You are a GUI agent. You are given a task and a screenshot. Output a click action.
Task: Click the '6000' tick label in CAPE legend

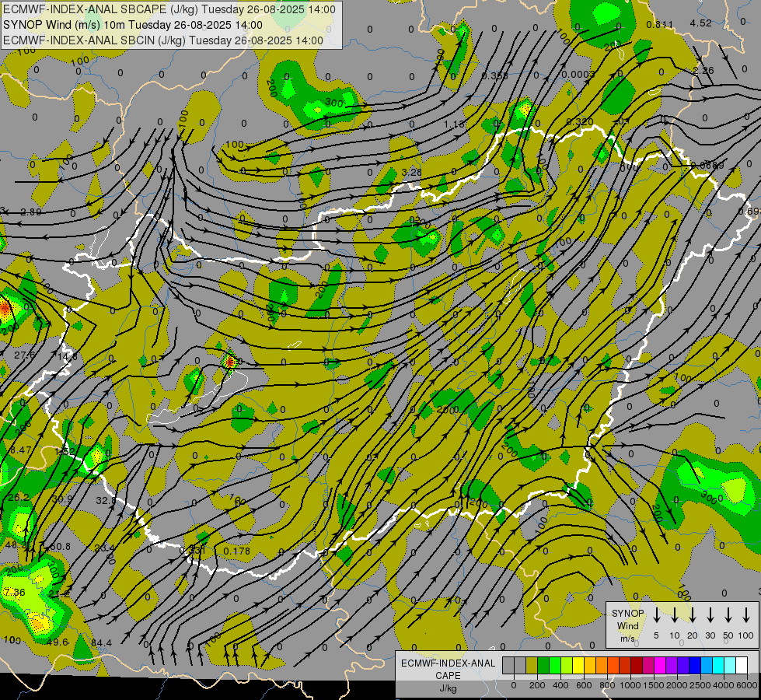click(x=746, y=685)
